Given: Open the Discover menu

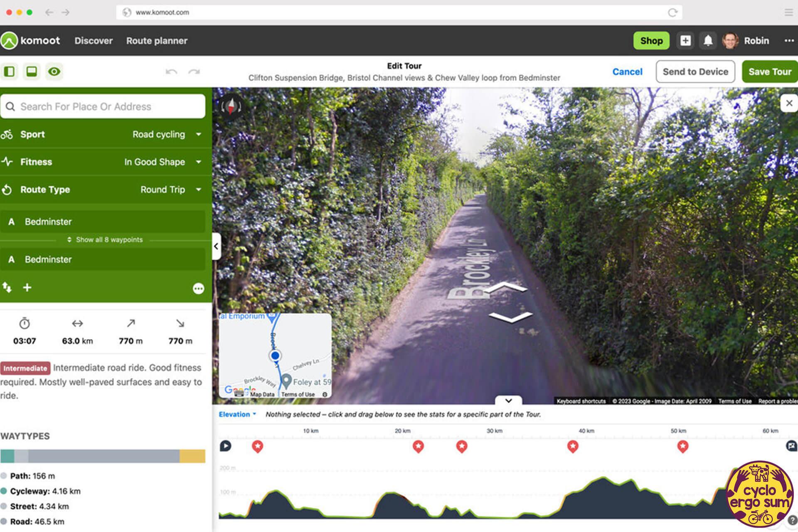Looking at the screenshot, I should pos(94,41).
